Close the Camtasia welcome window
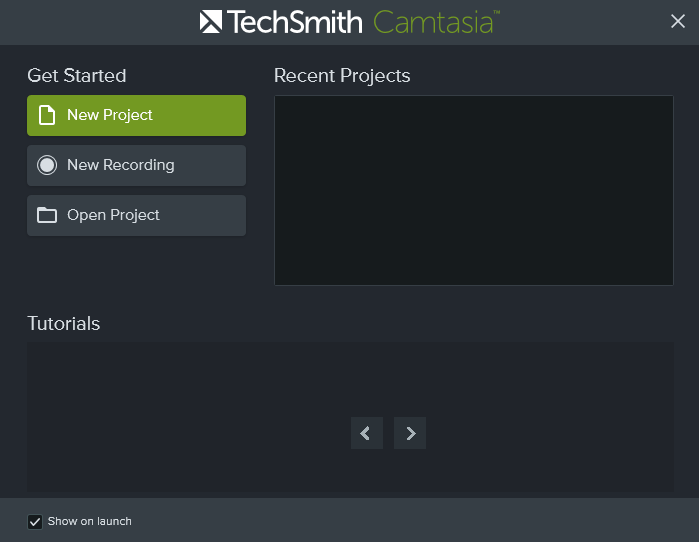 tap(678, 21)
